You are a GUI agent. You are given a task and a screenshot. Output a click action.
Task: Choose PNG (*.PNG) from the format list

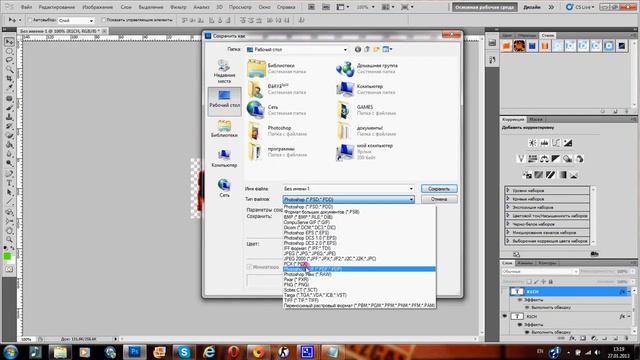point(296,285)
